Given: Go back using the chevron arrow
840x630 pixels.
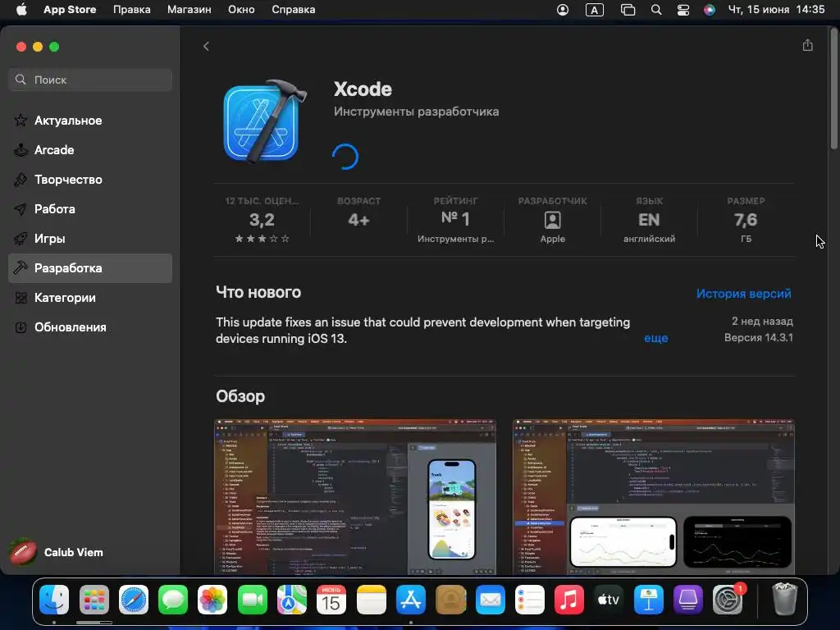Looking at the screenshot, I should [x=206, y=47].
